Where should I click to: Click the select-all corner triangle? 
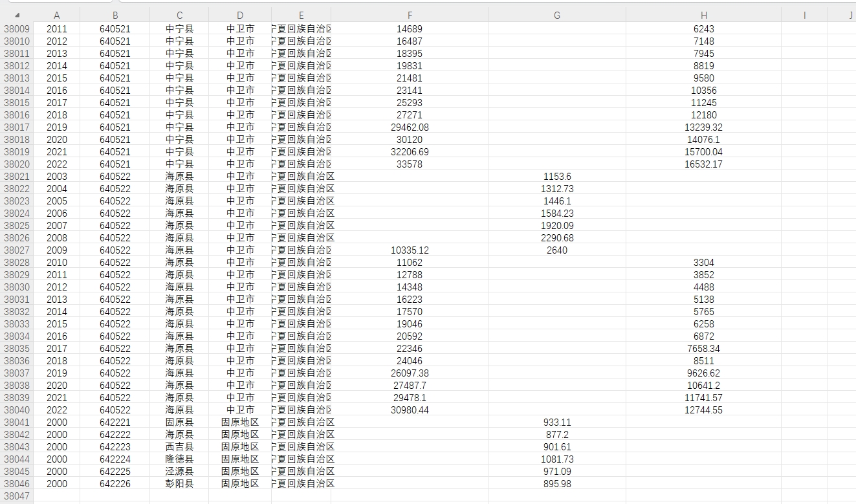[x=17, y=15]
